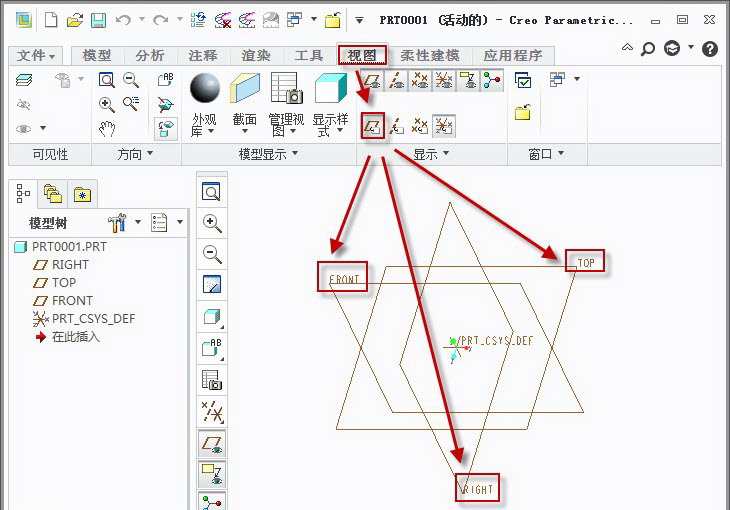Image resolution: width=730 pixels, height=510 pixels.
Task: Select the Favorites navigator tab
Action: [82, 193]
